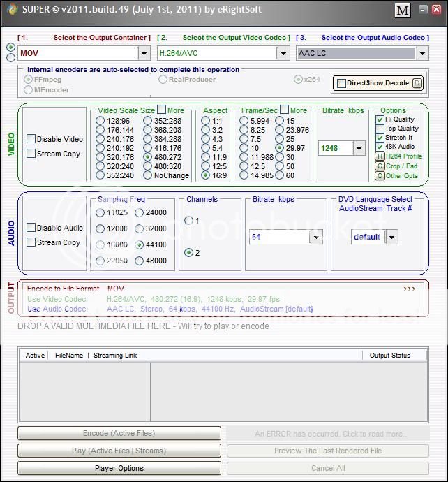The width and height of the screenshot is (448, 482).
Task: Click the >>> arrows in the output panel
Action: coord(410,289)
